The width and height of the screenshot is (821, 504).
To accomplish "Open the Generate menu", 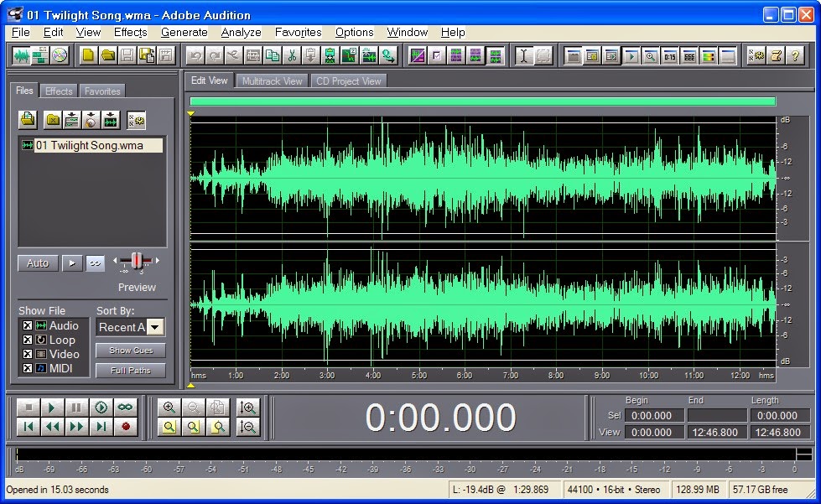I will 184,33.
